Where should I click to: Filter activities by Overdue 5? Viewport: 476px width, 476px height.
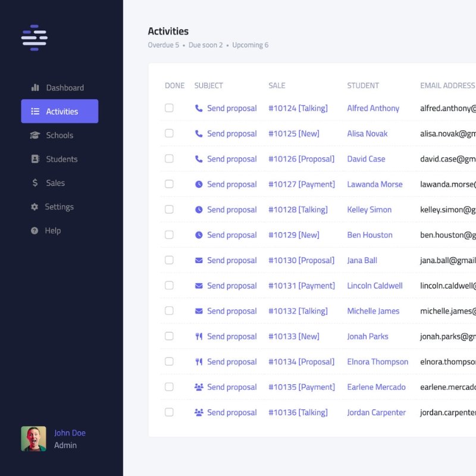tap(163, 45)
